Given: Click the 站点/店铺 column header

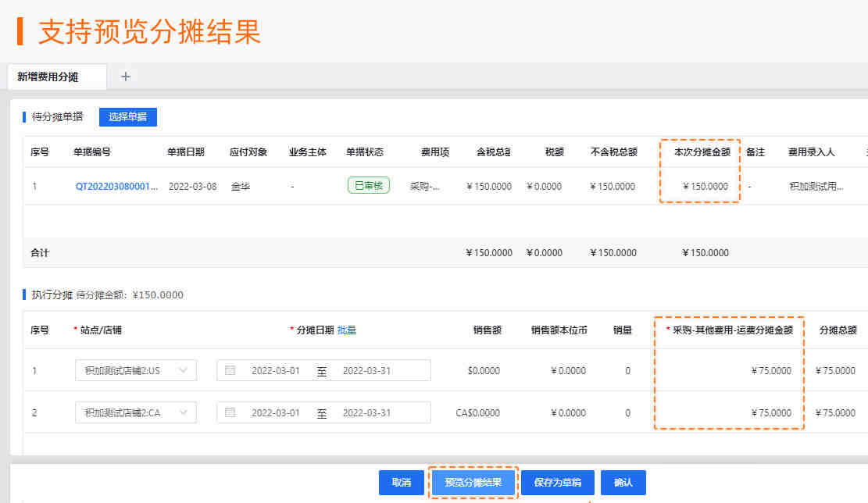Looking at the screenshot, I should [101, 330].
